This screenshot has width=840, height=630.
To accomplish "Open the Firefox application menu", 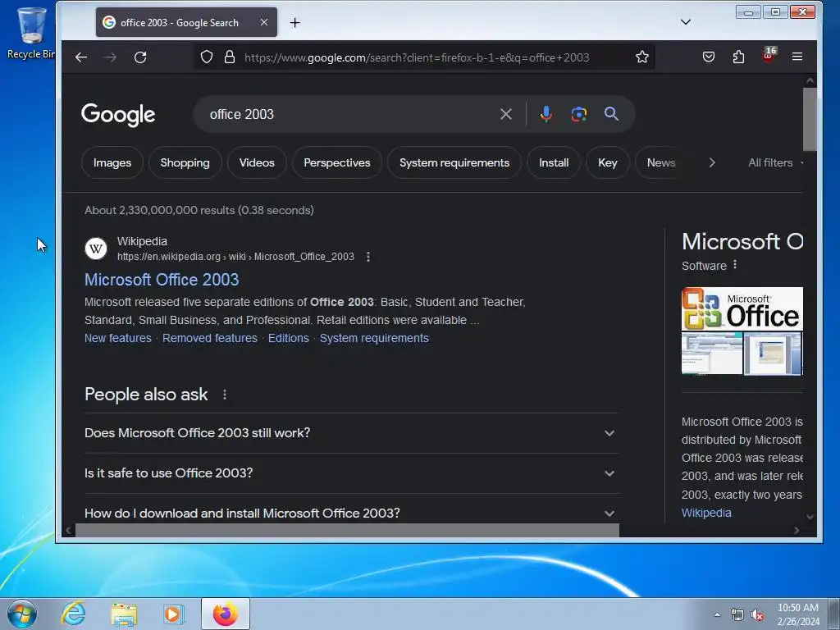I will click(797, 57).
